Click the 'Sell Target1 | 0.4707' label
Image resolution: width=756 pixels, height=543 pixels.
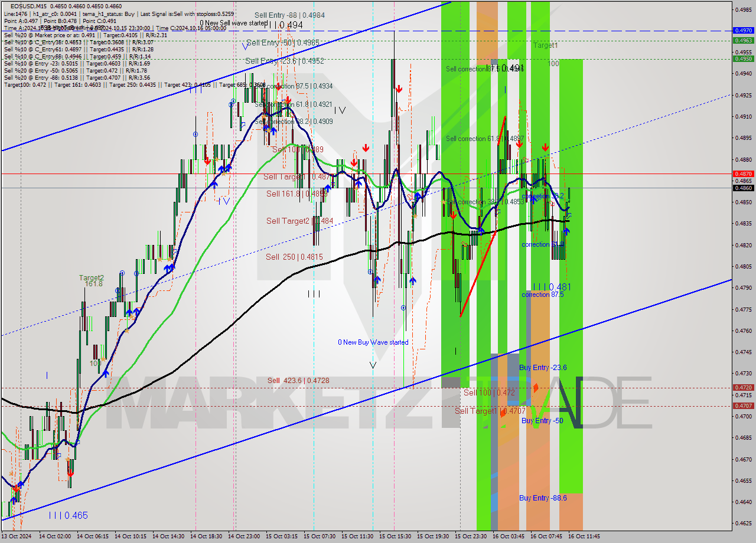[490, 411]
